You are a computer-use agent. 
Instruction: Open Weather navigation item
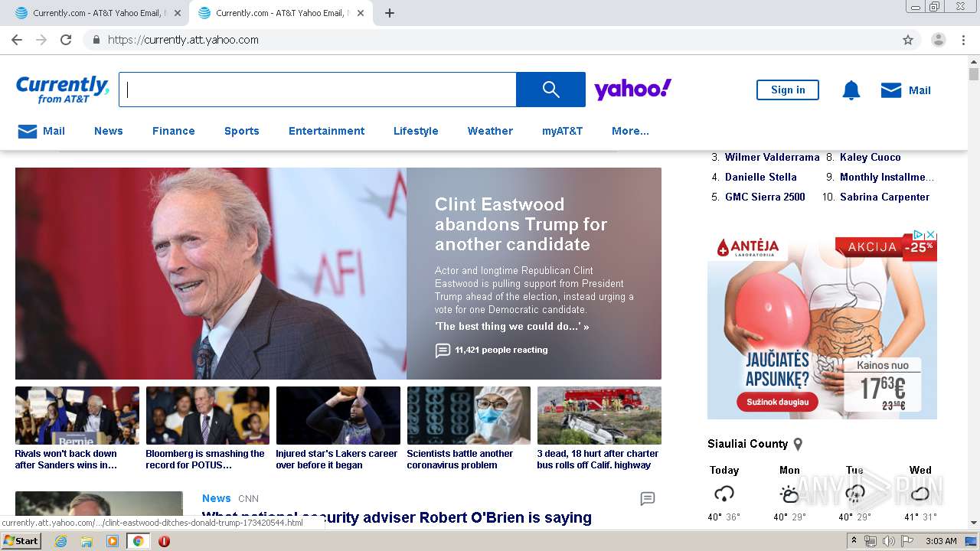(x=490, y=131)
